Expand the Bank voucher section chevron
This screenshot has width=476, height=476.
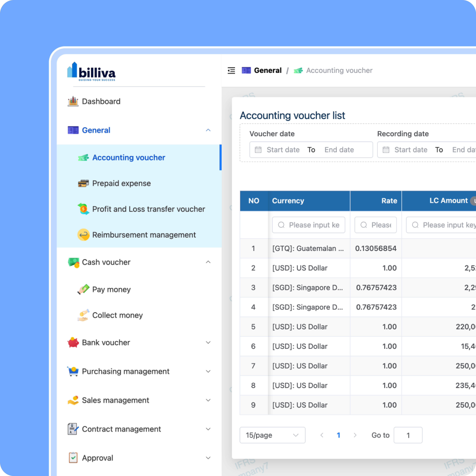208,342
